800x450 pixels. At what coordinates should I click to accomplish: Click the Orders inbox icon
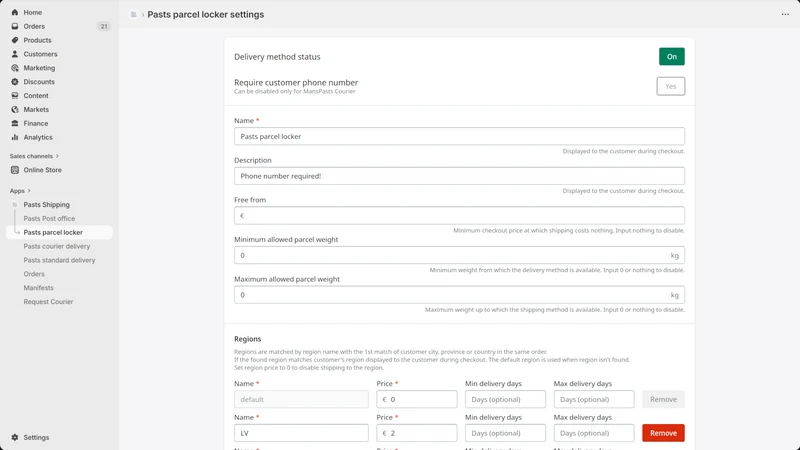(15, 26)
